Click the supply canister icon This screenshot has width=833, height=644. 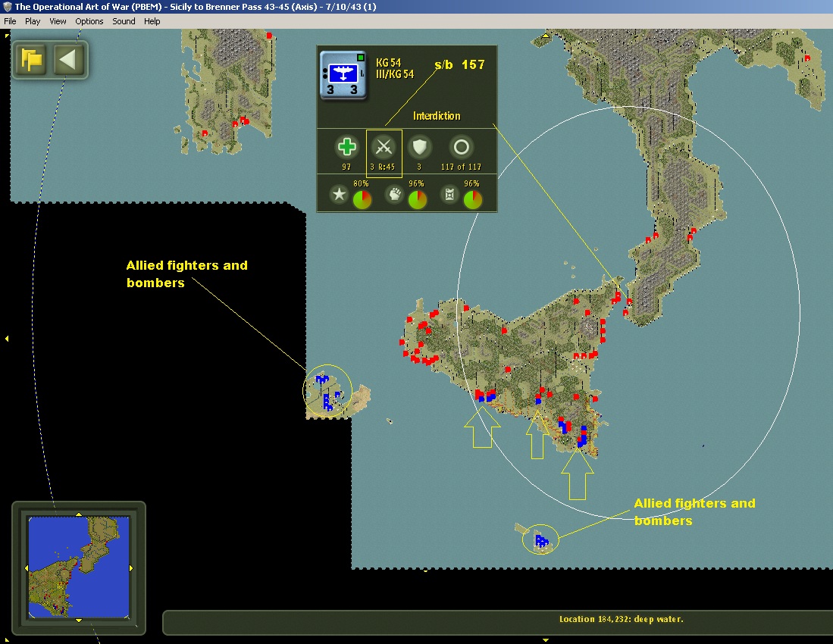[x=449, y=194]
